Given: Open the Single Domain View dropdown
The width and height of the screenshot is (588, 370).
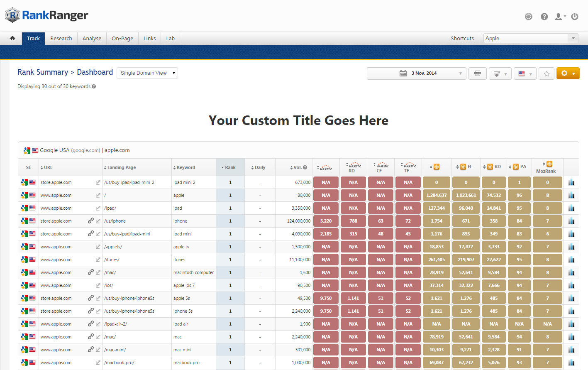Looking at the screenshot, I should point(147,73).
